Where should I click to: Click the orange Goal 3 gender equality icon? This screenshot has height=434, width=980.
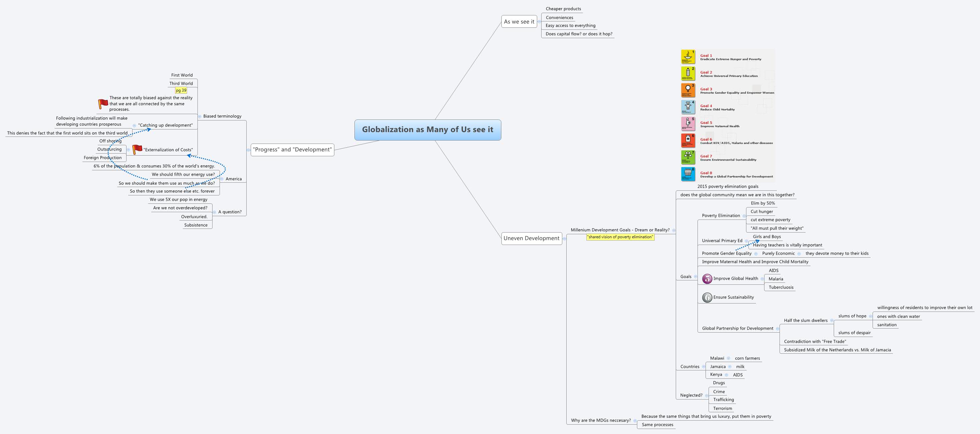pyautogui.click(x=688, y=91)
